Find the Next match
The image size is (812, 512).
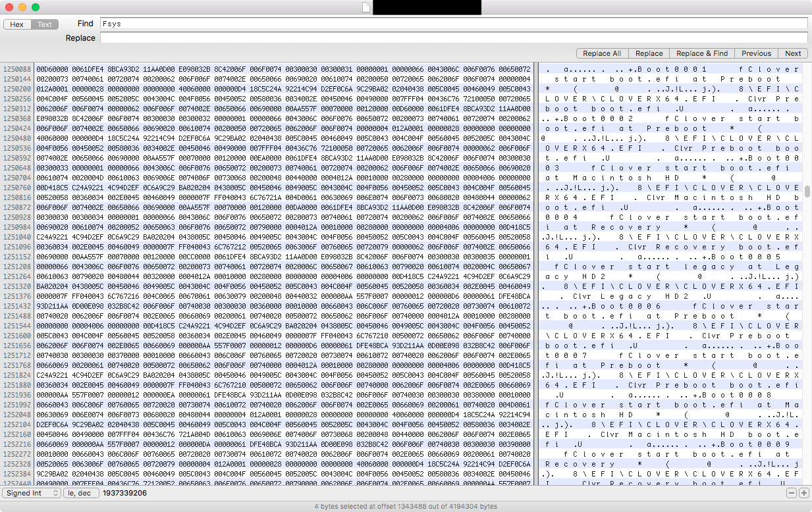click(793, 53)
